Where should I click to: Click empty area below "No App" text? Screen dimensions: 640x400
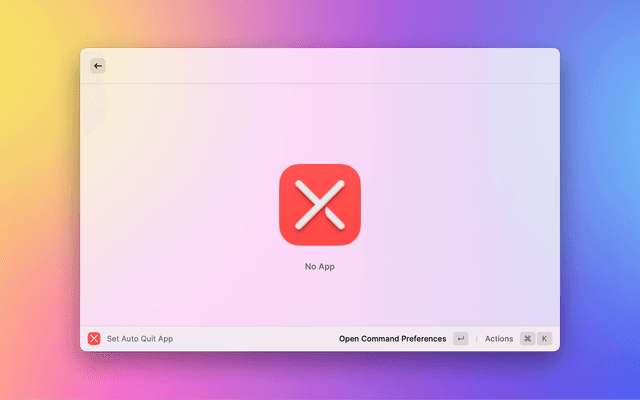tap(320, 300)
